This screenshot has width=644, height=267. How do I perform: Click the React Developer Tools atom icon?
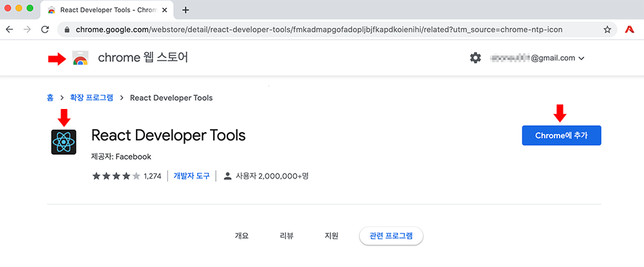(64, 142)
